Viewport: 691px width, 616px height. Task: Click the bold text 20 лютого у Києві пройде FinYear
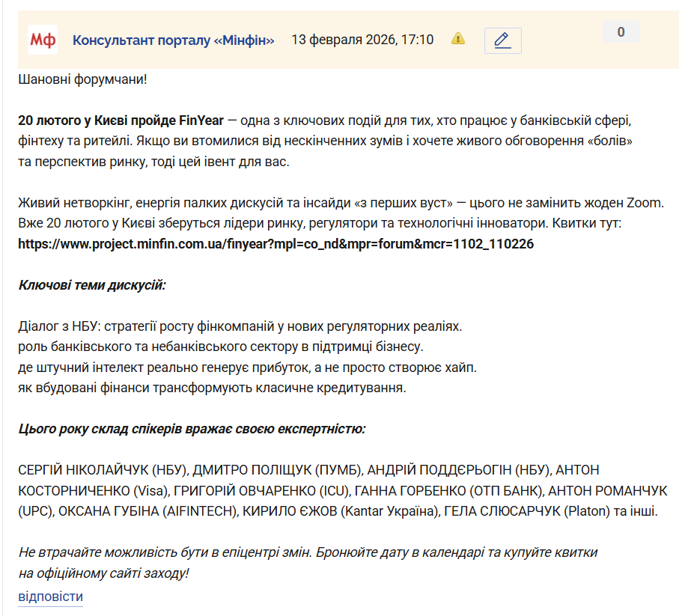tap(121, 121)
